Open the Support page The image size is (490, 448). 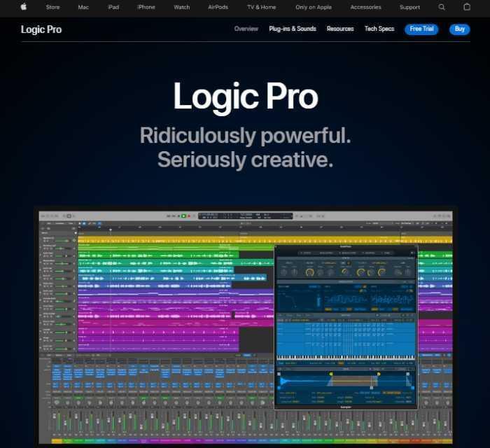[x=409, y=7]
